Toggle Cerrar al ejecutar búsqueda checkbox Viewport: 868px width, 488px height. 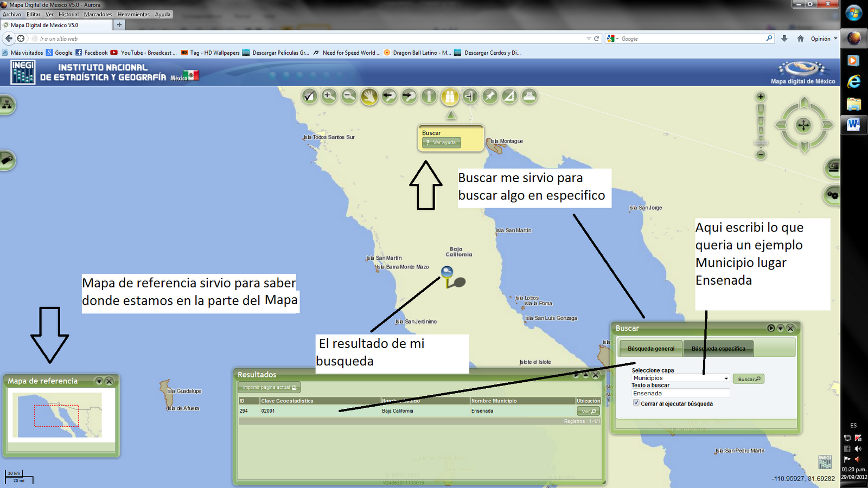636,403
